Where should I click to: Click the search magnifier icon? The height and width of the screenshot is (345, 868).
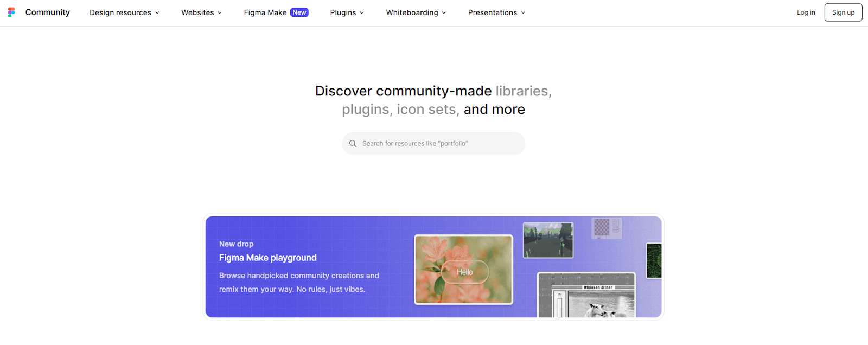tap(353, 144)
